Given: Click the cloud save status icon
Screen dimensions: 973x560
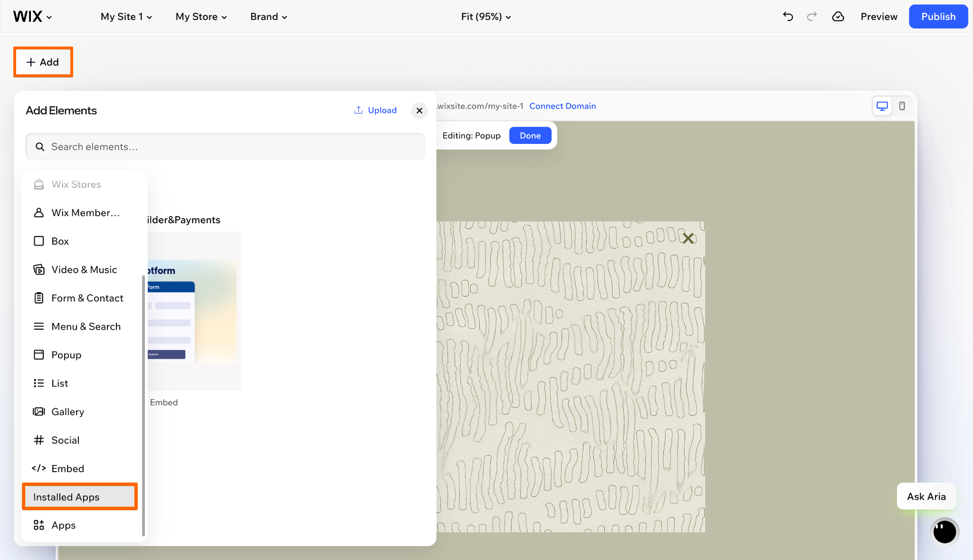Looking at the screenshot, I should [x=838, y=17].
